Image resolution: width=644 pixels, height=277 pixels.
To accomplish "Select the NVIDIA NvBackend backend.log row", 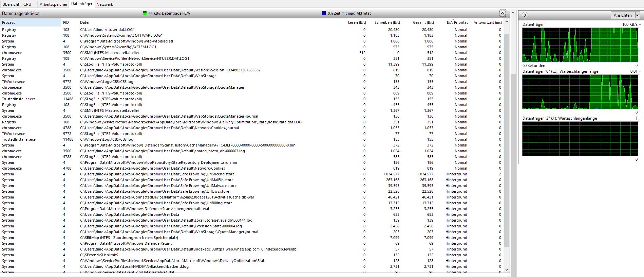I will coord(252,266).
